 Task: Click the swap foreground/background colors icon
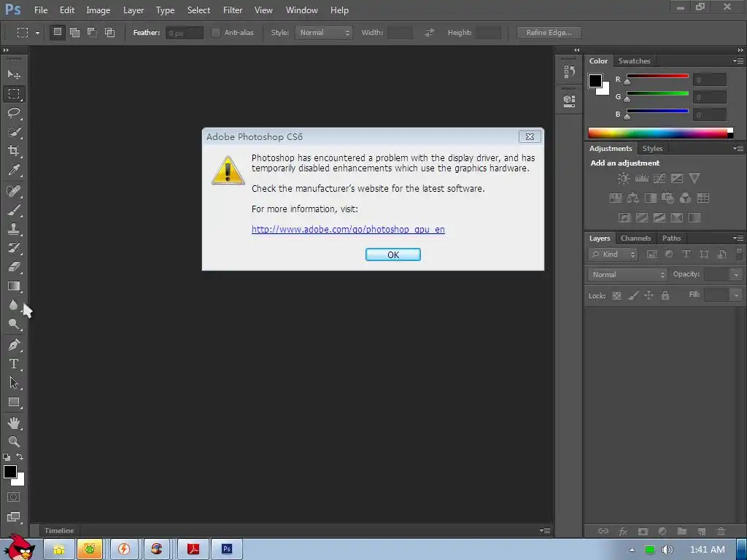pos(20,456)
